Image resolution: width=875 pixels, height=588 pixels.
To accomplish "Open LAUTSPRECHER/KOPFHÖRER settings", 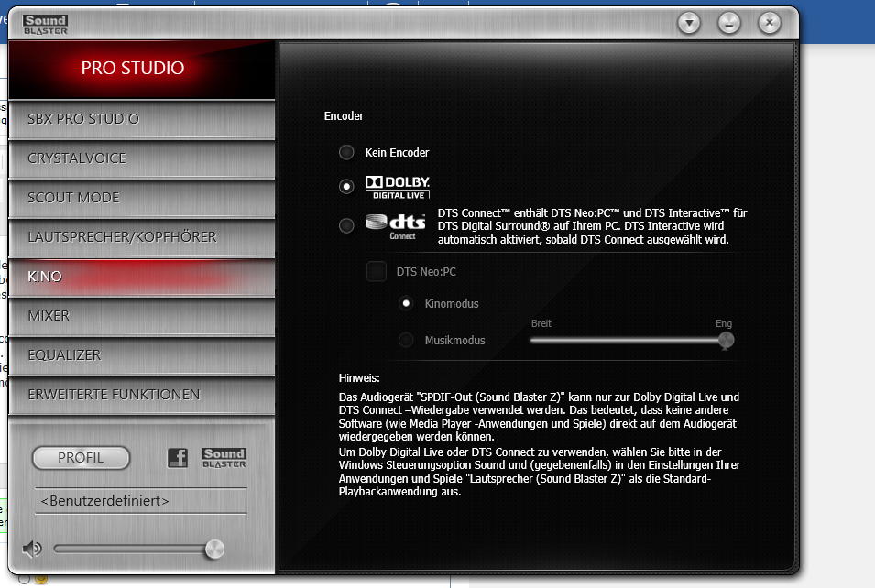I will [x=142, y=237].
